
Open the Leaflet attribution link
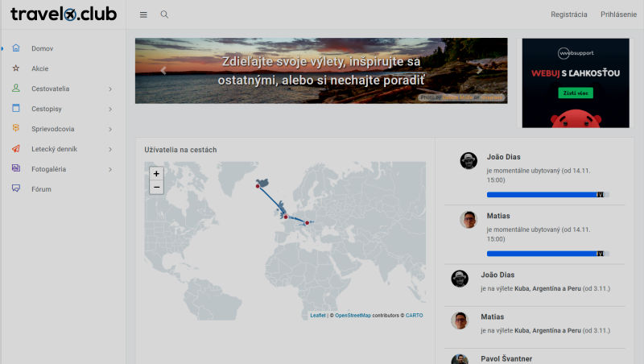click(317, 316)
